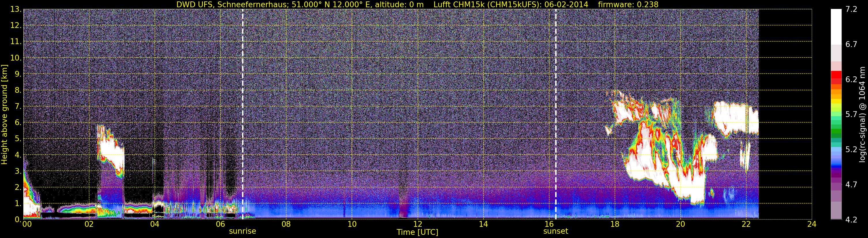This screenshot has width=868, height=238.
Task: Click the x-axis tick label '08'
Action: click(286, 224)
